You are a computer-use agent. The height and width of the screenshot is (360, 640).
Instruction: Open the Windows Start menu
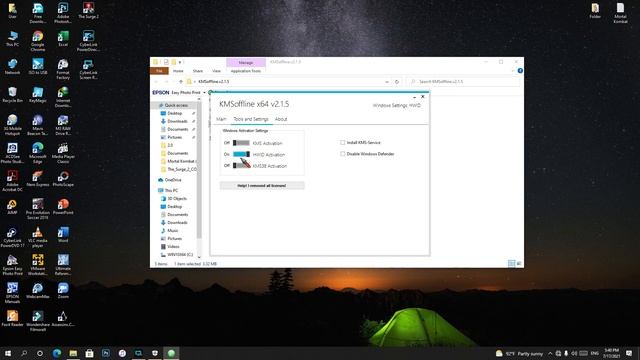tap(8, 353)
